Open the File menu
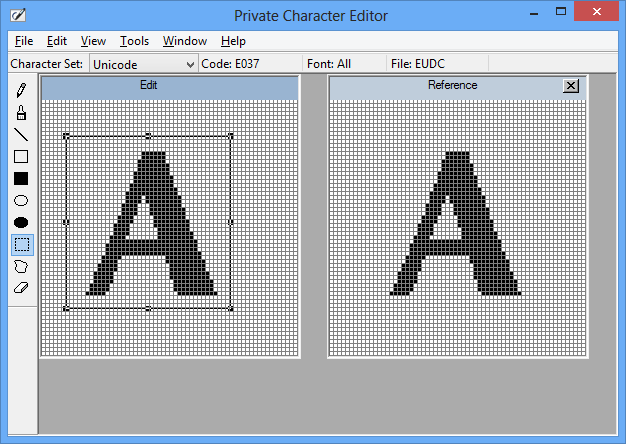Image resolution: width=626 pixels, height=444 pixels. click(24, 41)
